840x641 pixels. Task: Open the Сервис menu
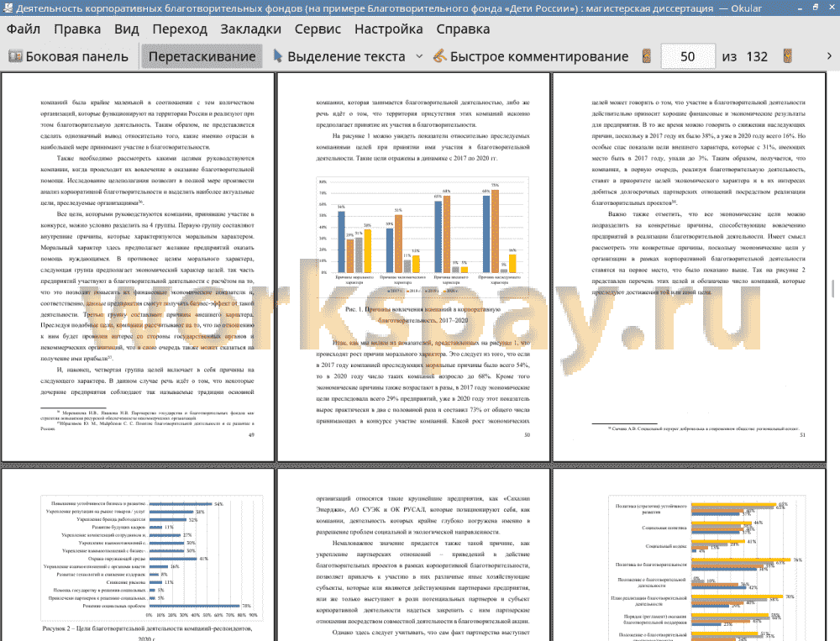(318, 29)
